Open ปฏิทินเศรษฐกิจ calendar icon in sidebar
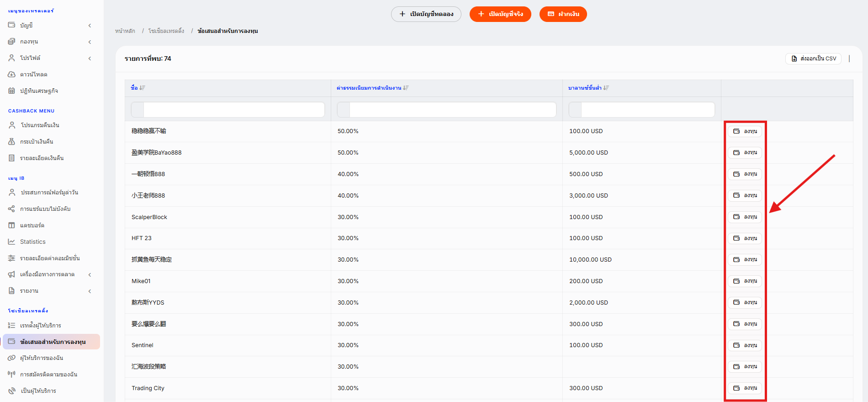 11,91
